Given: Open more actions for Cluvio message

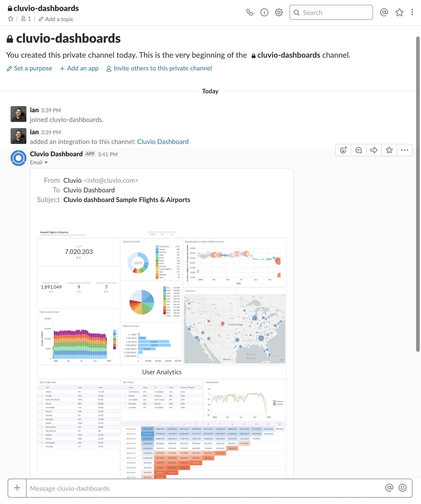Looking at the screenshot, I should click(405, 150).
